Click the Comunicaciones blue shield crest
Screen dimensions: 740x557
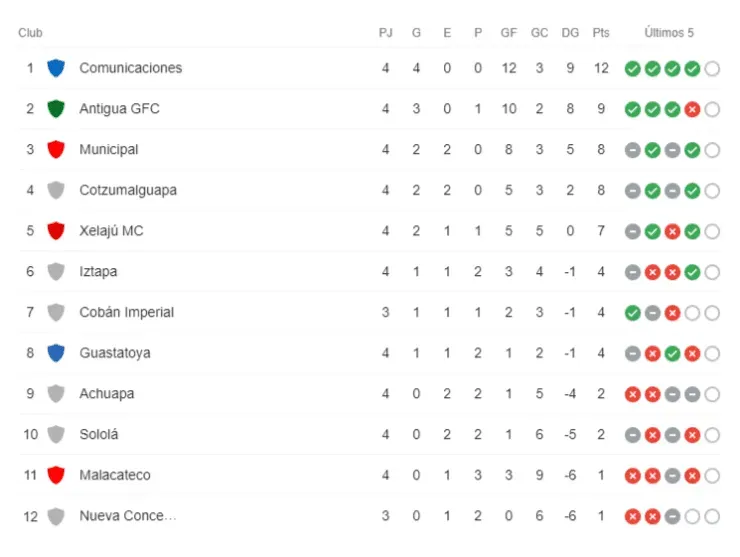click(x=56, y=68)
